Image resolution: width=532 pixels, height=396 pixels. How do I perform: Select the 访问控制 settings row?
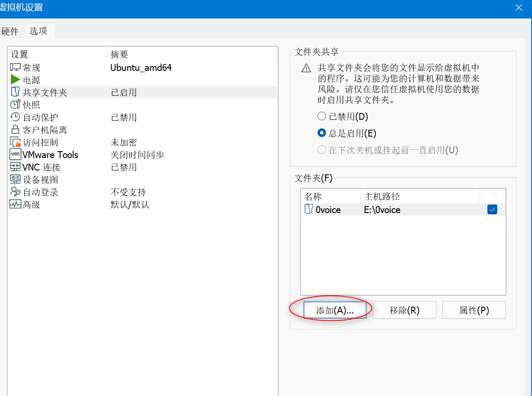[143, 142]
